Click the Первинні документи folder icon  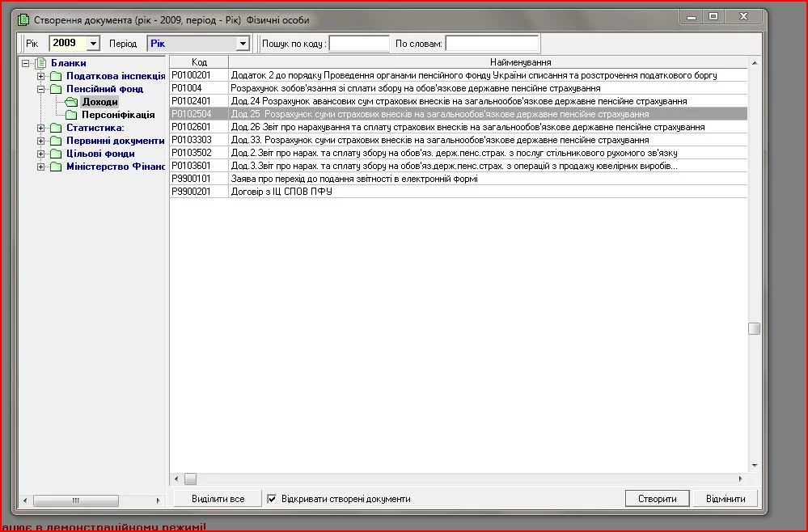pyautogui.click(x=56, y=141)
